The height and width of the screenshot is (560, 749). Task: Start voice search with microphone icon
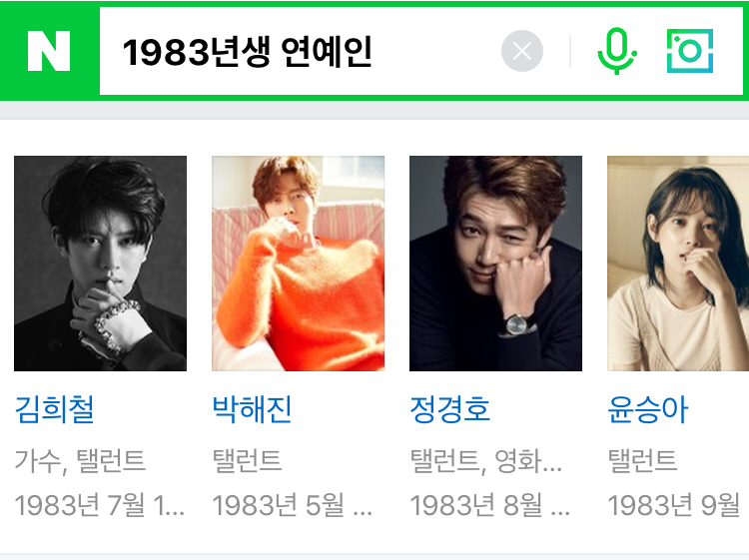[617, 51]
